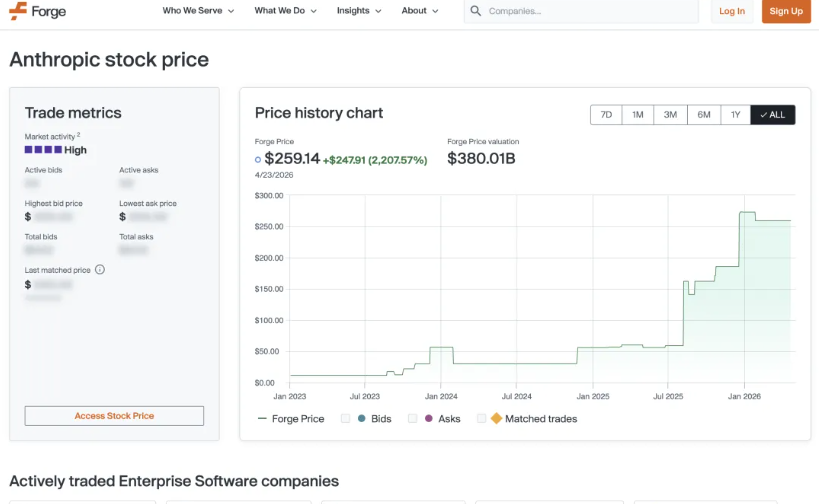Image resolution: width=819 pixels, height=504 pixels.
Task: Click the blue Bids legend dot
Action: click(x=361, y=418)
